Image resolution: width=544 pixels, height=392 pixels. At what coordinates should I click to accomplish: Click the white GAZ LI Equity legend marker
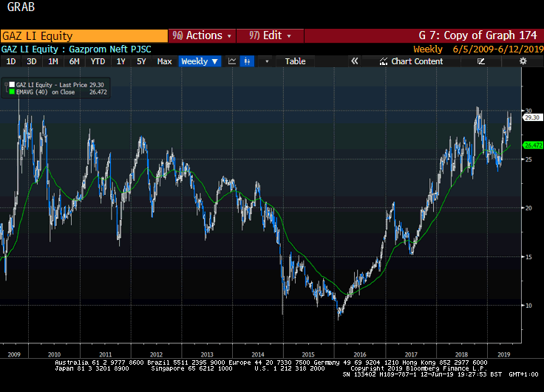click(11, 86)
